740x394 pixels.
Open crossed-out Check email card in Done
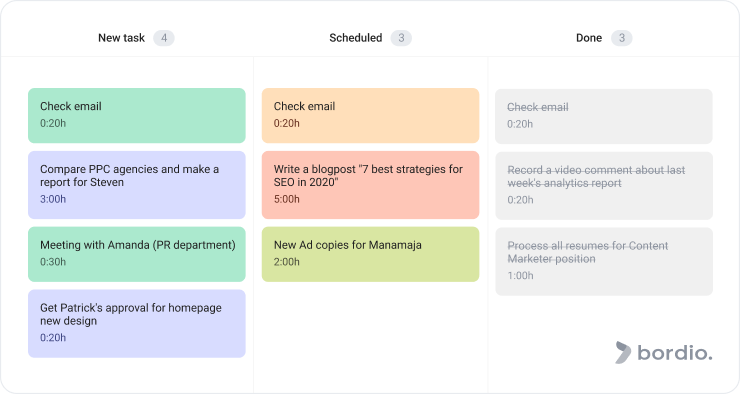(x=604, y=117)
